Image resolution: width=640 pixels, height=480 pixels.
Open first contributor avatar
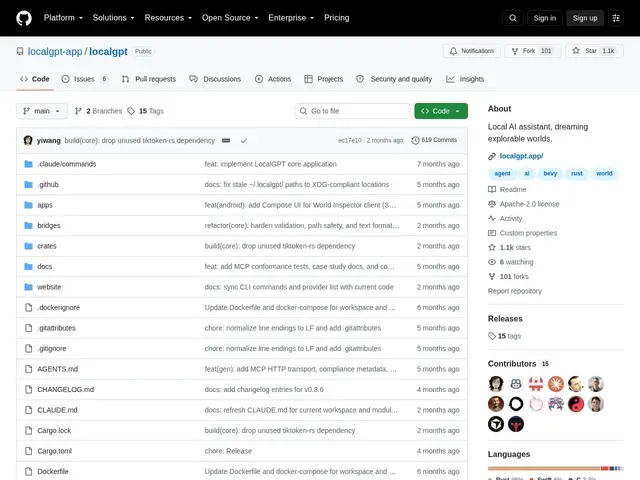[x=496, y=384]
